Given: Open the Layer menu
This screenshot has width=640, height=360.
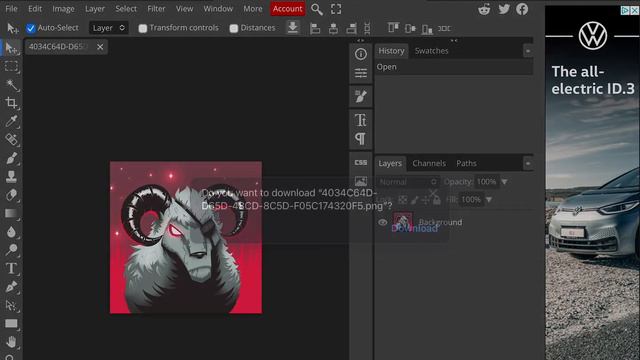Looking at the screenshot, I should [95, 9].
